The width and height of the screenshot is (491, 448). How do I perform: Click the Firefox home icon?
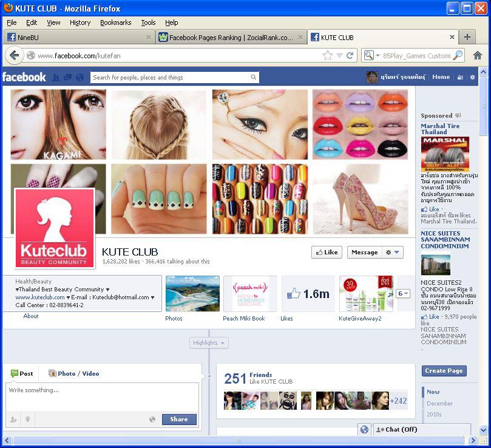(x=478, y=55)
